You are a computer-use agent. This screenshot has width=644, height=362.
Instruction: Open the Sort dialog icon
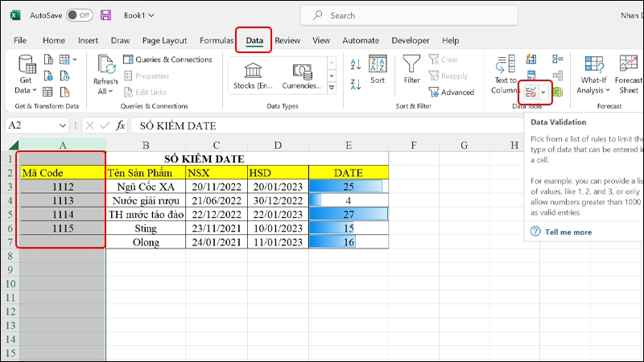click(378, 64)
